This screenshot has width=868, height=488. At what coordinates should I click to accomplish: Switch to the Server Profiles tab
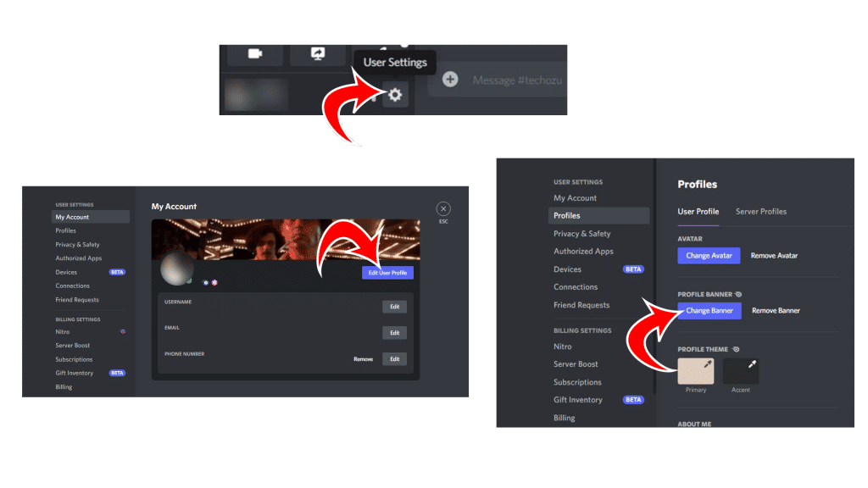tap(760, 212)
